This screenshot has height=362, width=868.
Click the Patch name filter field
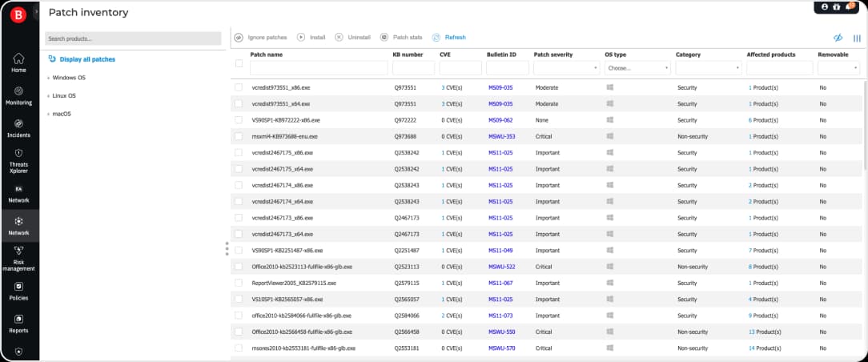(x=319, y=68)
